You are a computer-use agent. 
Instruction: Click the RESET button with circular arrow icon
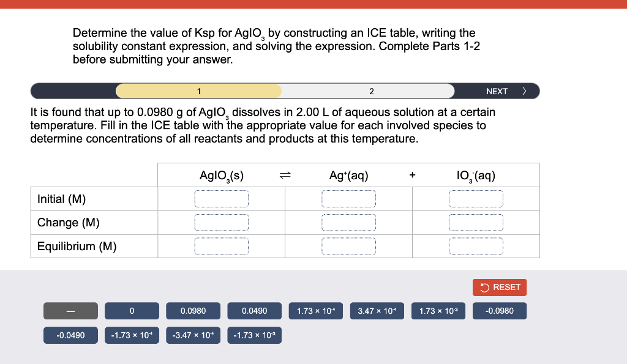tap(500, 287)
